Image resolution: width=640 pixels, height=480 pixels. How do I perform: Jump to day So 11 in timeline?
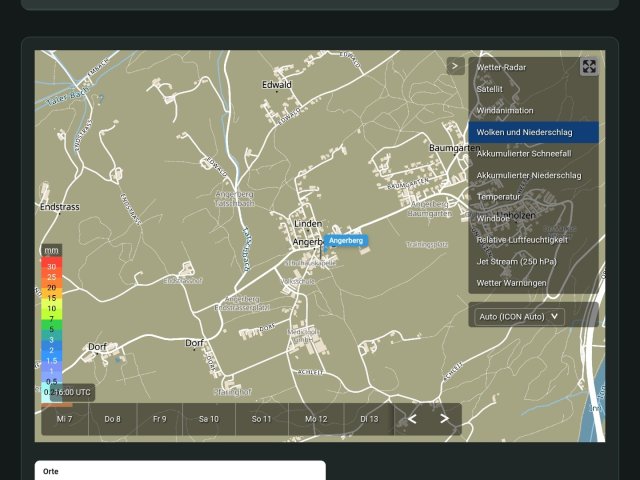point(261,419)
